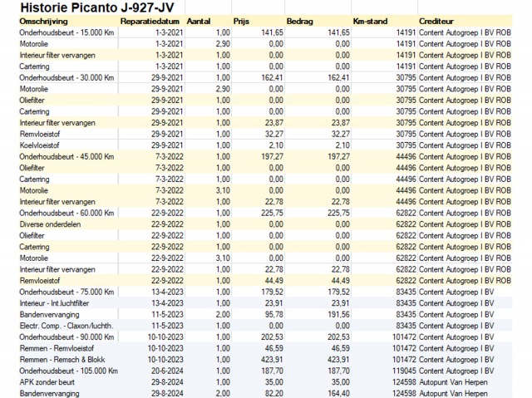Select the Koelvloeistof description cell
Viewport: 532px width, 398px height.
click(40, 145)
